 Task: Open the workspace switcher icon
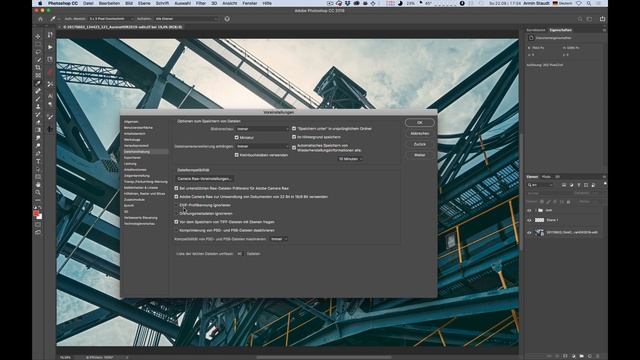(589, 19)
